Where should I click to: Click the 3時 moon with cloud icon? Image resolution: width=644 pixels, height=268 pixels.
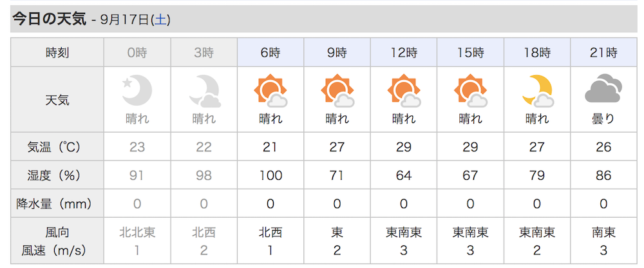[205, 91]
